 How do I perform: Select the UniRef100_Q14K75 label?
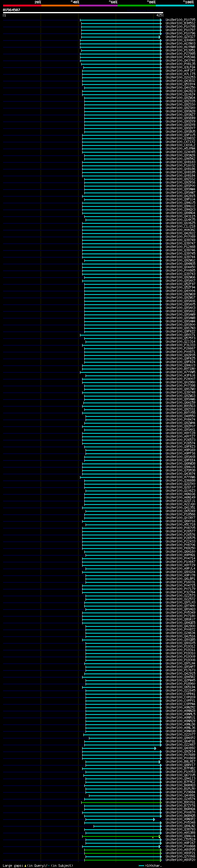pyautogui.click(x=180, y=220)
